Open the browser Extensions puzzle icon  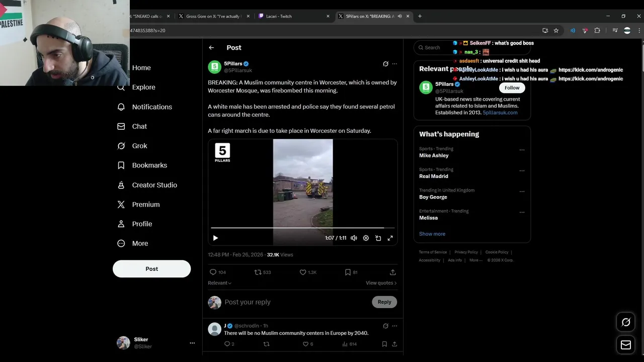click(x=597, y=31)
